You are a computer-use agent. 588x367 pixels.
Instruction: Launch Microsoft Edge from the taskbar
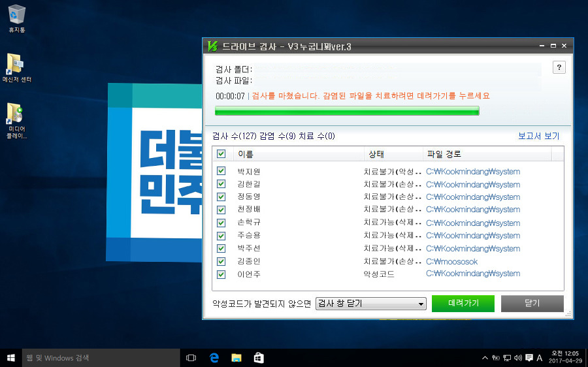pos(214,358)
